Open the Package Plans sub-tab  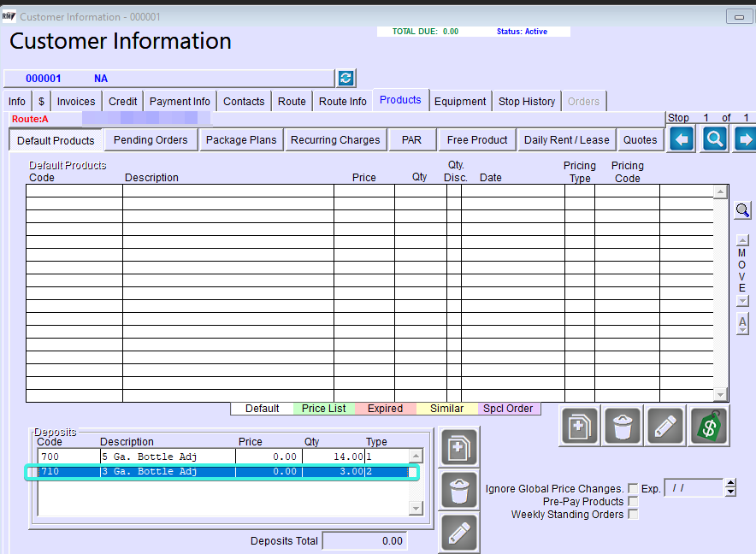click(x=241, y=140)
